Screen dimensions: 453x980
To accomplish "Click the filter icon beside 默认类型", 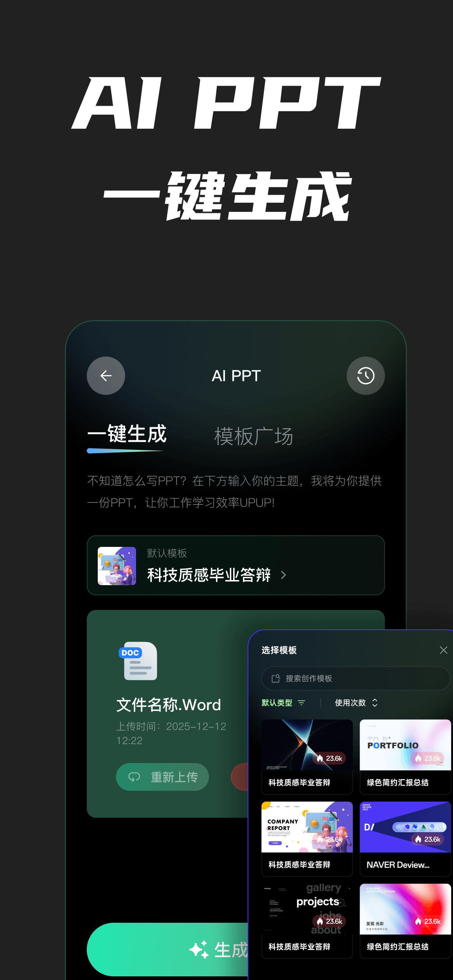I will tap(302, 703).
